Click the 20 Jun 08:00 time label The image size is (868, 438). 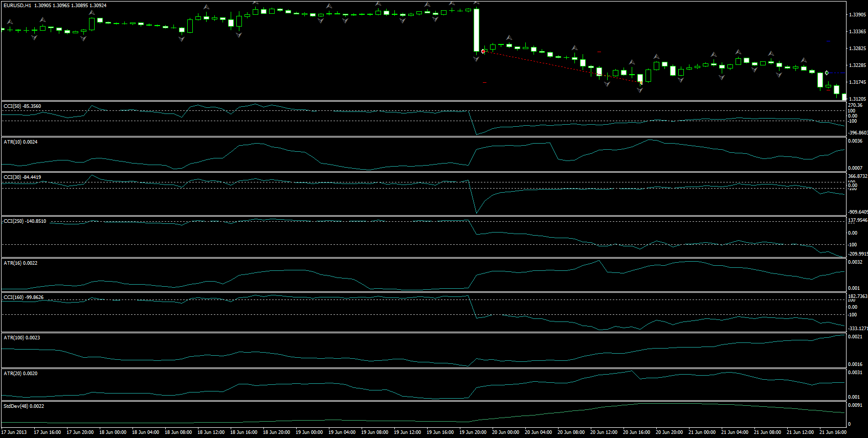click(x=571, y=432)
